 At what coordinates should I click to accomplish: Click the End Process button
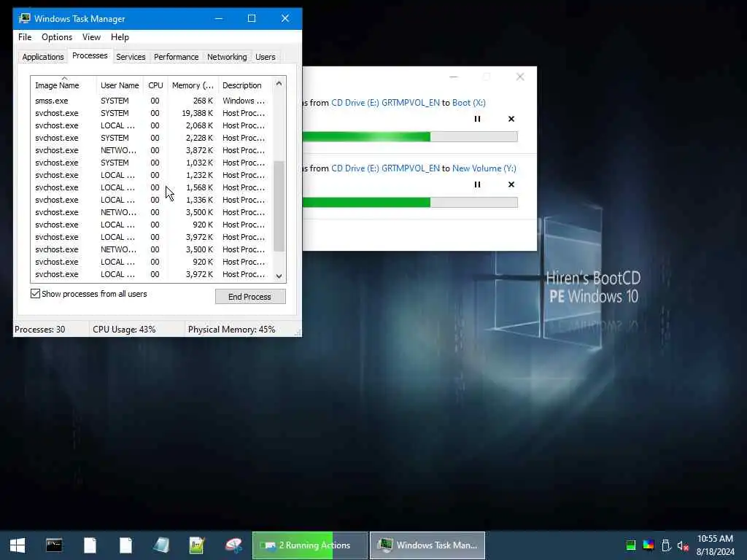250,297
